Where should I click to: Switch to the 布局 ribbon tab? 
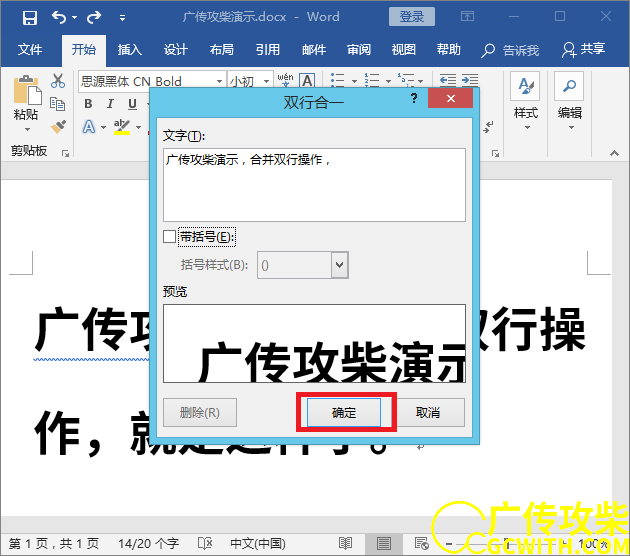tap(221, 49)
